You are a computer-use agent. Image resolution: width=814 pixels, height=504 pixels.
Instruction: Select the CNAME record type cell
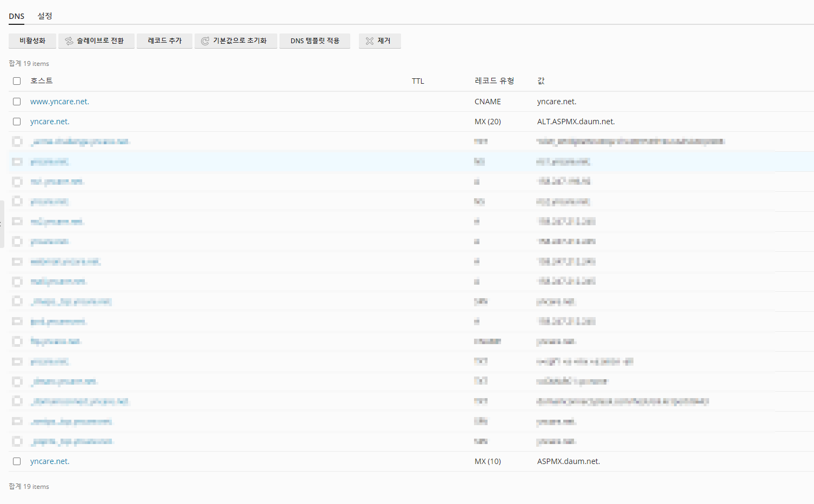click(488, 102)
